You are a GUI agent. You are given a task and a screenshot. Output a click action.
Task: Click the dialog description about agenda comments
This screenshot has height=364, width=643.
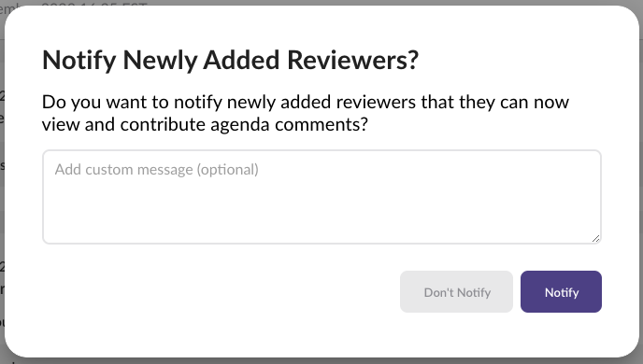coord(306,113)
